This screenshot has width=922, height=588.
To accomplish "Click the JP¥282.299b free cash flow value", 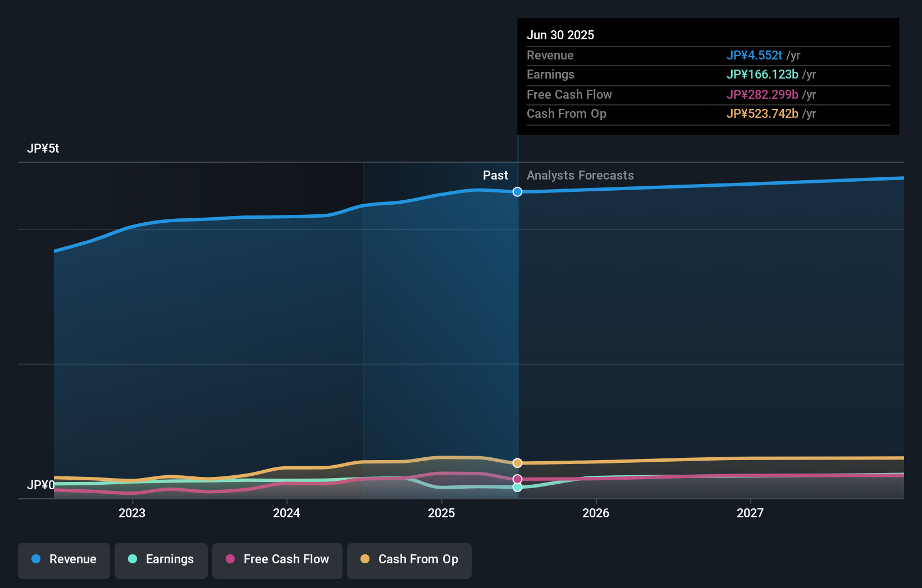I will 762,95.
